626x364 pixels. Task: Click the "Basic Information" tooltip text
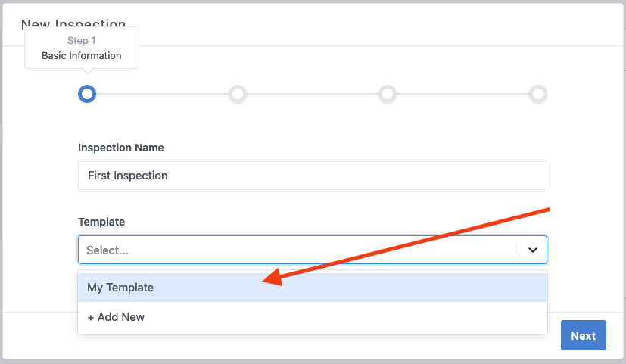[x=82, y=56]
